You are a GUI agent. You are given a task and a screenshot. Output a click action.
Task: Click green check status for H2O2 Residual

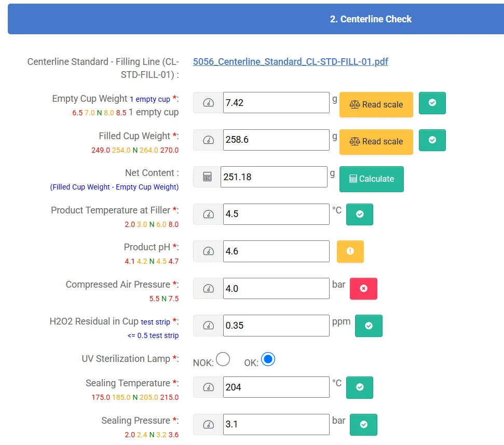coord(369,326)
